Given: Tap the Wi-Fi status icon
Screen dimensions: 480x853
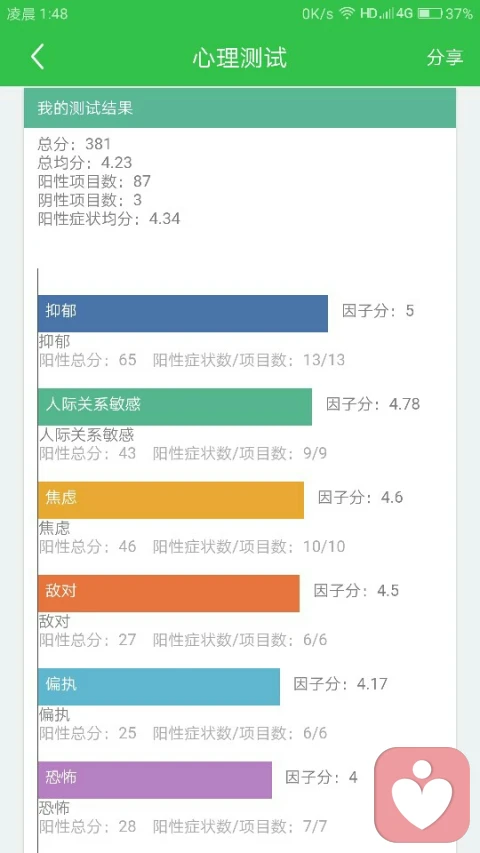Looking at the screenshot, I should 347,14.
